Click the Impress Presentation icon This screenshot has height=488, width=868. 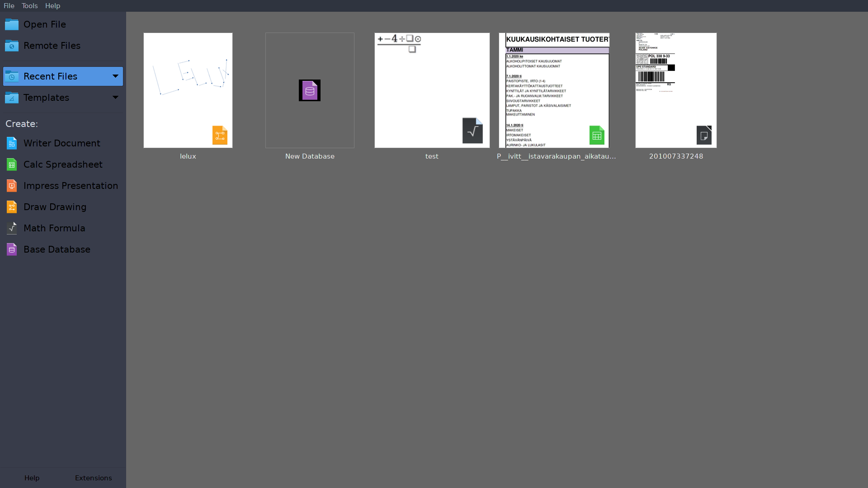[12, 186]
